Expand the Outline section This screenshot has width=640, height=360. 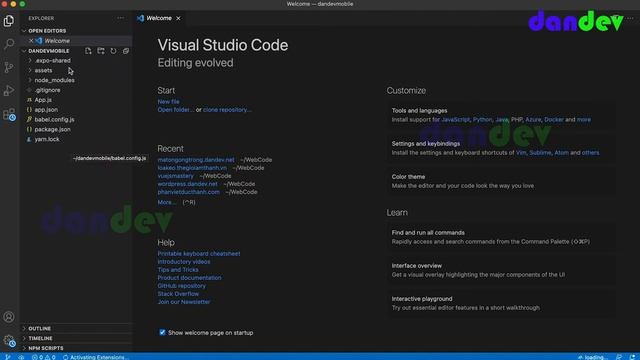click(x=76, y=328)
